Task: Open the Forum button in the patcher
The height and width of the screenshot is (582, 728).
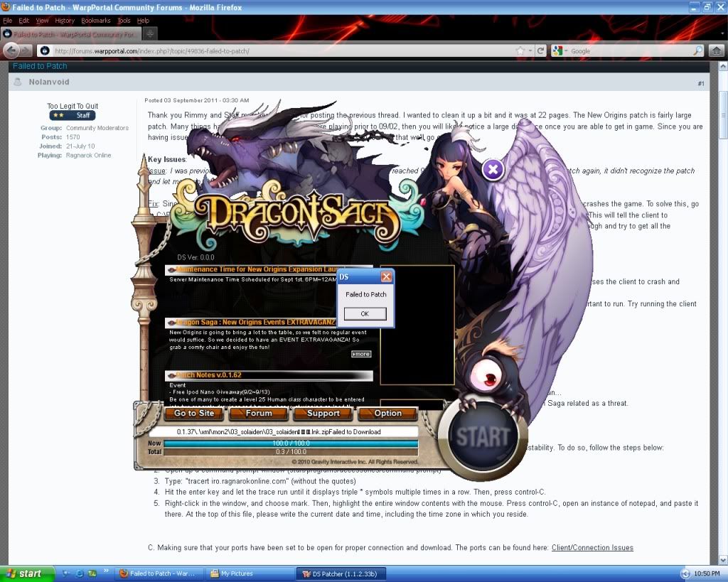Action: click(x=259, y=414)
